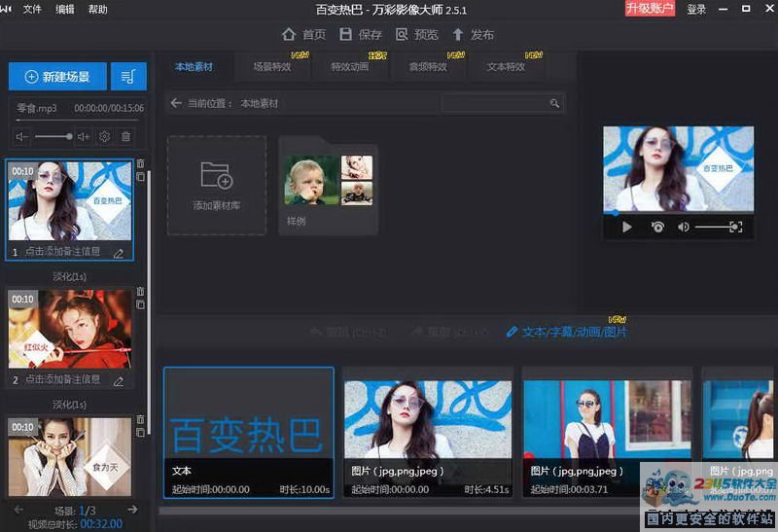Viewport: 778px width, 532px height.
Task: Edit the note of scene 2
Action: (119, 381)
